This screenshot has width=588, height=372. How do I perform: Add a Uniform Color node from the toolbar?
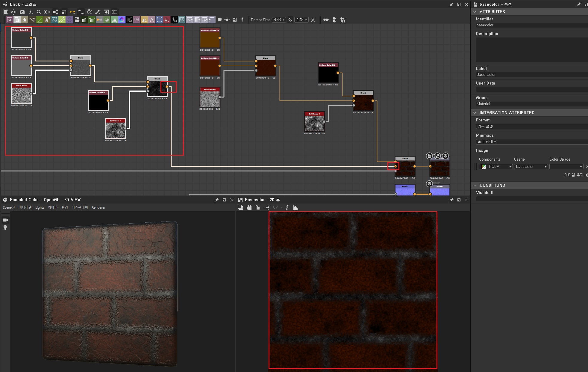pos(167,20)
